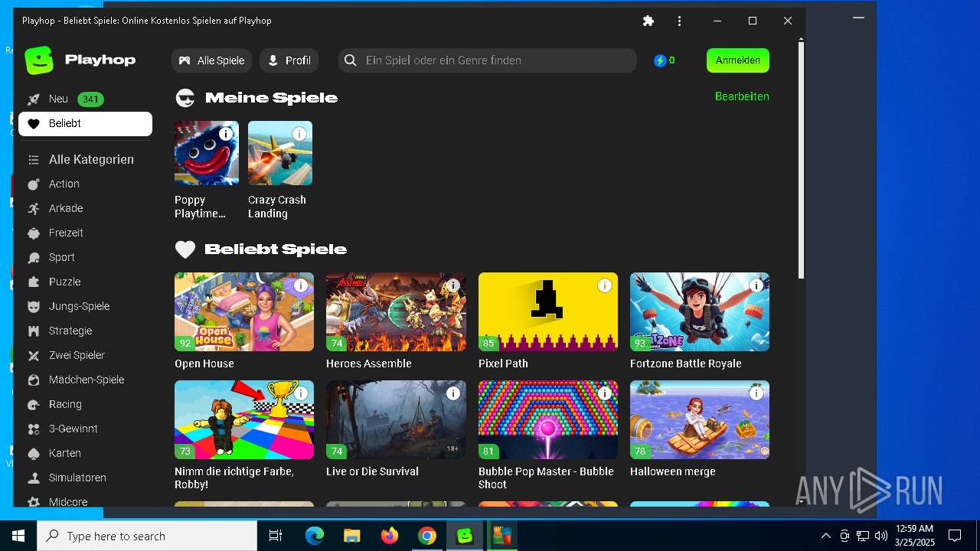Click Bearbeiten link for Meine Spiele
Image resolution: width=980 pixels, height=551 pixels.
[742, 96]
